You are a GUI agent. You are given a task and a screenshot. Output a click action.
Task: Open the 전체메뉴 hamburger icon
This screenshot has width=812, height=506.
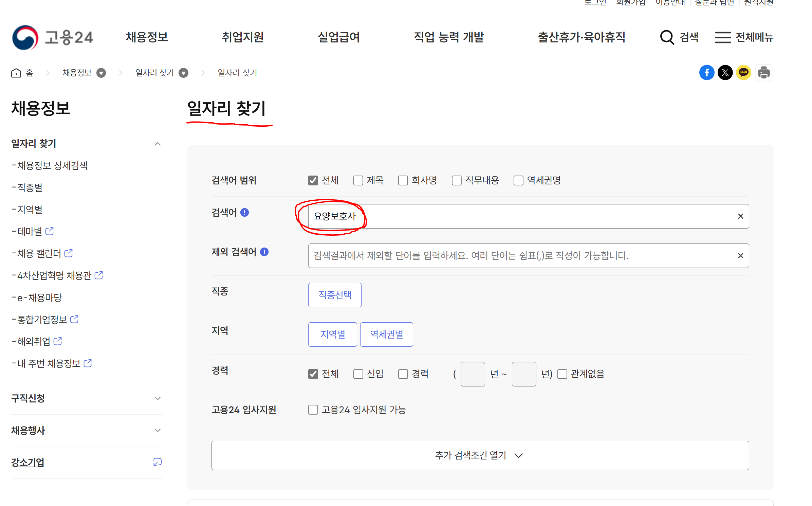(x=723, y=37)
